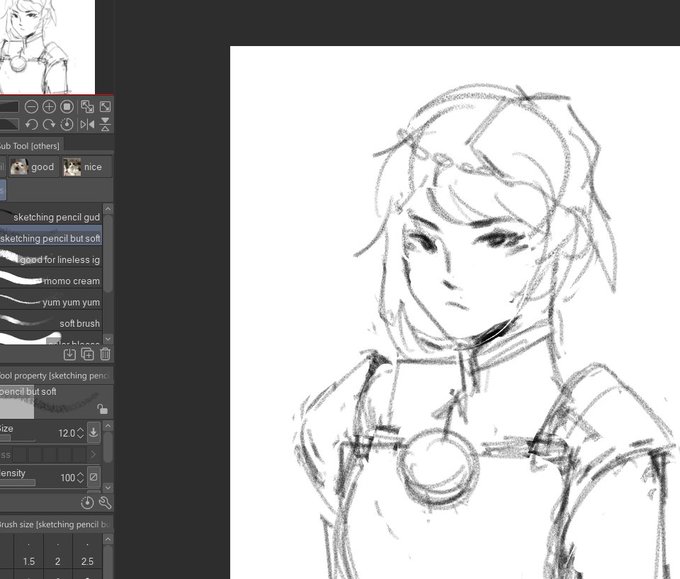Rotate canvas right with clockwise arrow
This screenshot has height=579, width=680.
[49, 125]
